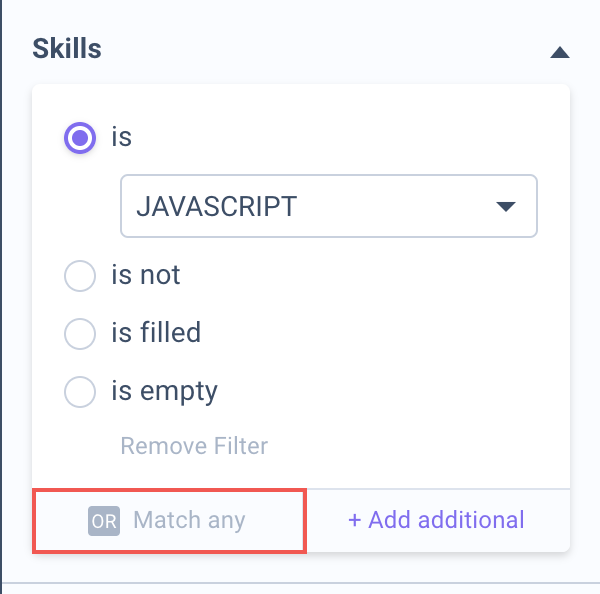
Task: Switch matching to "Match any"
Action: [169, 520]
